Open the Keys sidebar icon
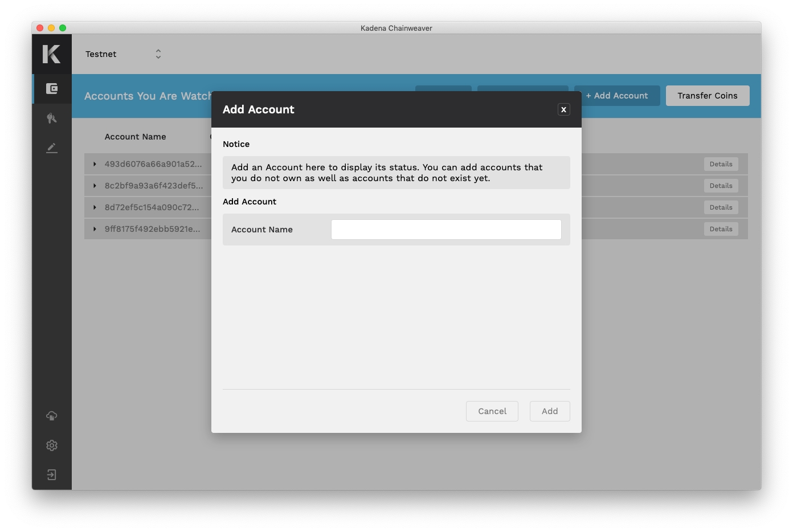Screen dimensions: 793x532 click(52, 118)
